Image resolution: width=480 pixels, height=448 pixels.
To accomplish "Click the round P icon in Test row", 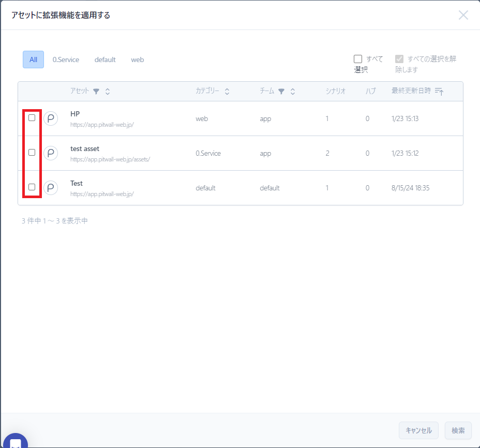I will (x=51, y=188).
